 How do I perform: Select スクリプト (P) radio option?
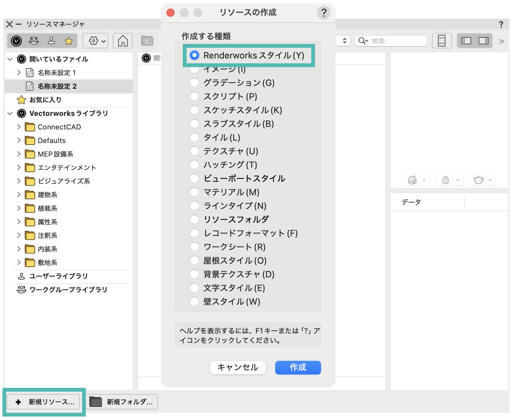tap(195, 96)
